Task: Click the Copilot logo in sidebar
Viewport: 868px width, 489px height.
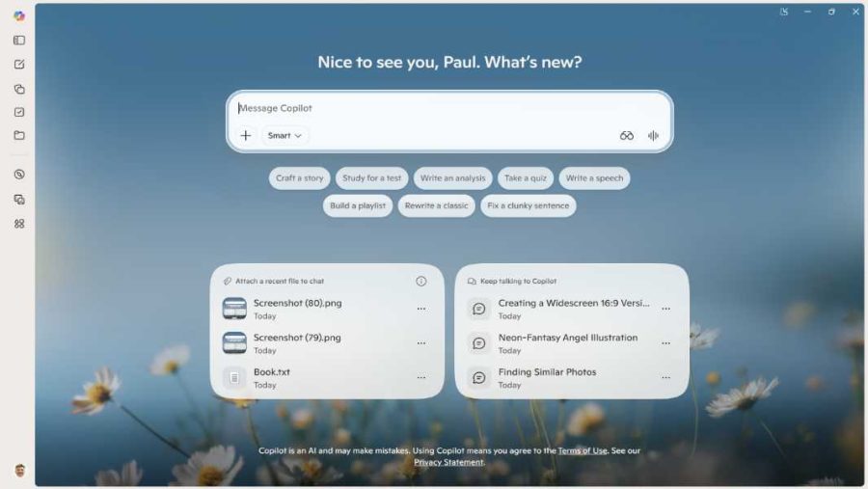Action: (x=19, y=16)
